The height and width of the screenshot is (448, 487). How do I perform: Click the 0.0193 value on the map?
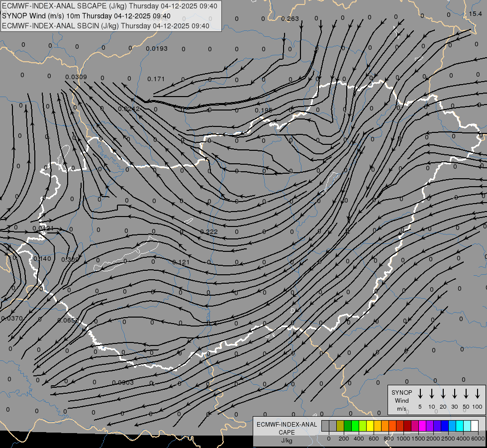[x=157, y=48]
